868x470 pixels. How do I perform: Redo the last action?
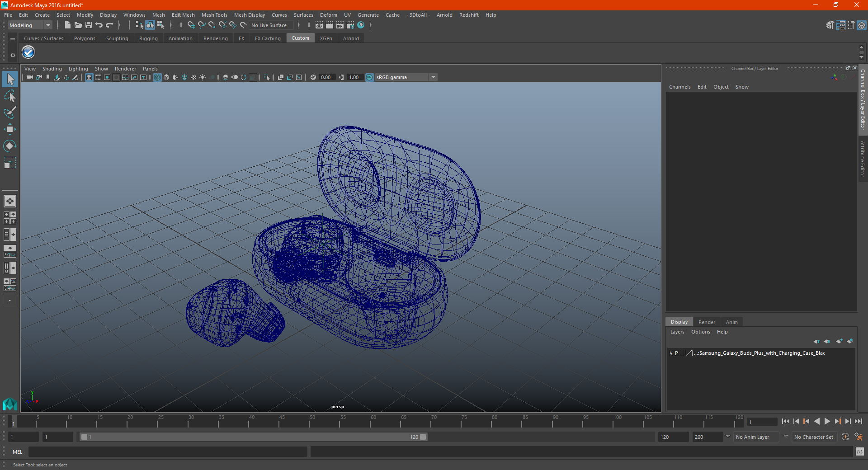pos(109,25)
